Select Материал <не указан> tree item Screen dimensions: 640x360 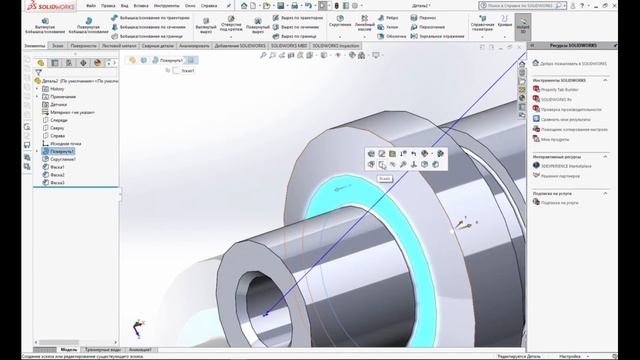(68, 112)
